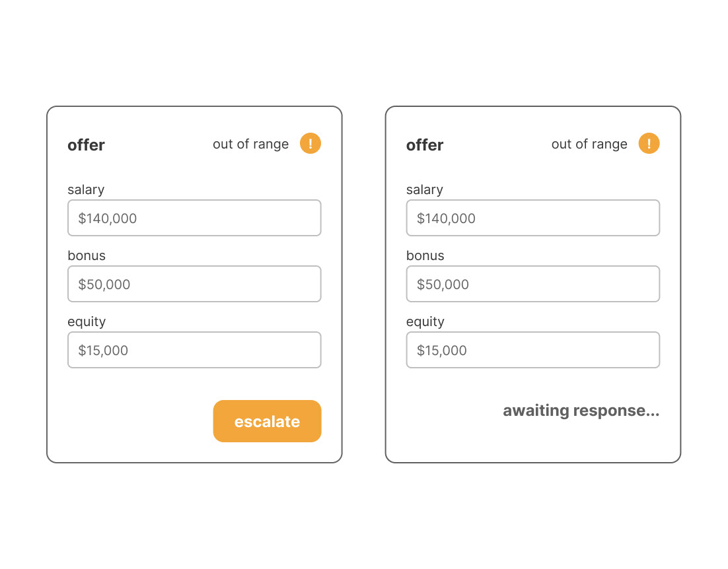Click the warning icon in the awaiting response card
Image resolution: width=728 pixels, height=569 pixels.
[x=649, y=143]
